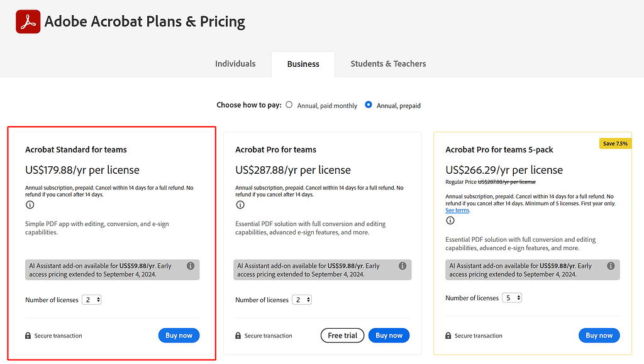Select Annual, paid monthly radio option
The width and height of the screenshot is (644, 364).
tap(289, 105)
